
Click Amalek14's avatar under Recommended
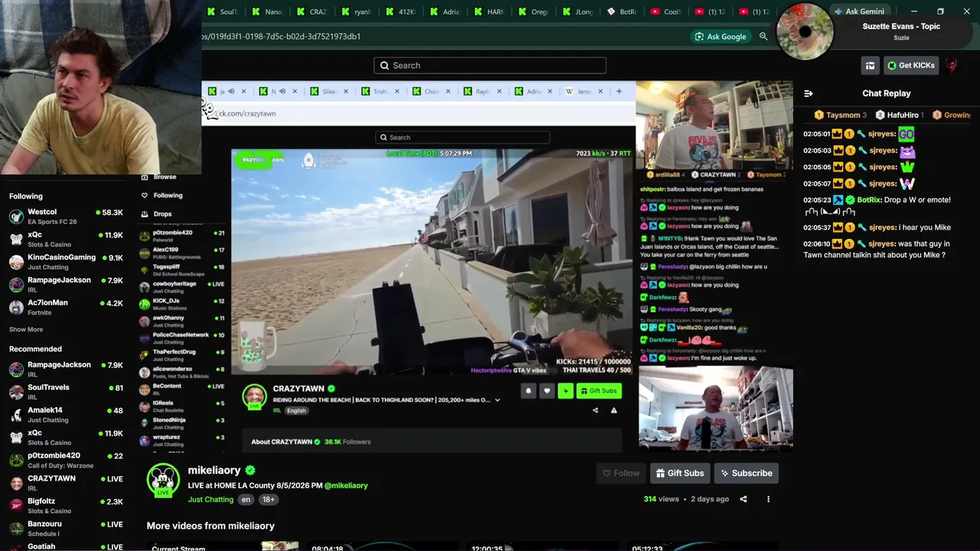(16, 415)
